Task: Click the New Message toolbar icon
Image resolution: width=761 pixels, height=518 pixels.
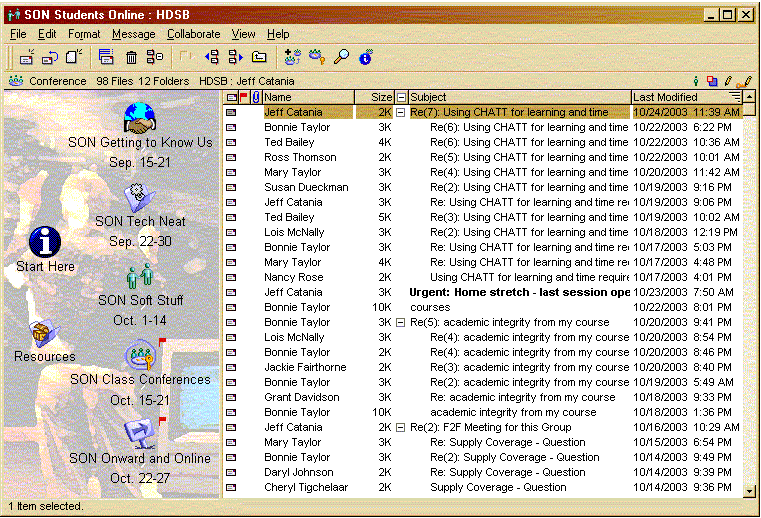Action: (27, 57)
